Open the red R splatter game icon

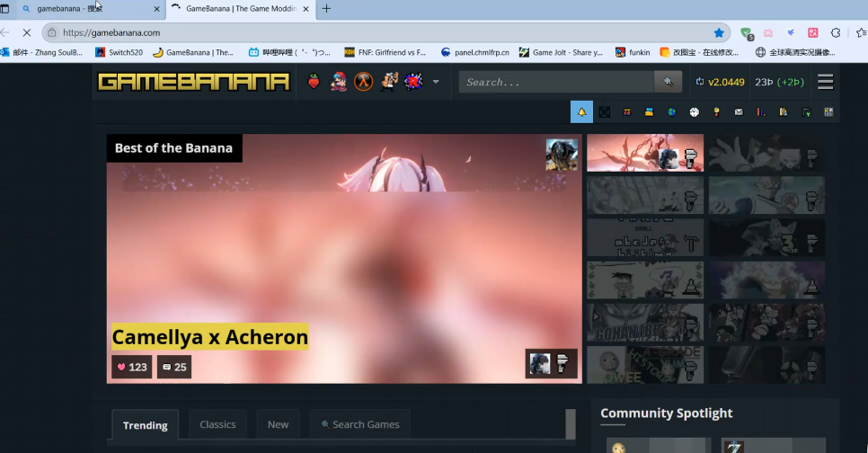[x=413, y=82]
